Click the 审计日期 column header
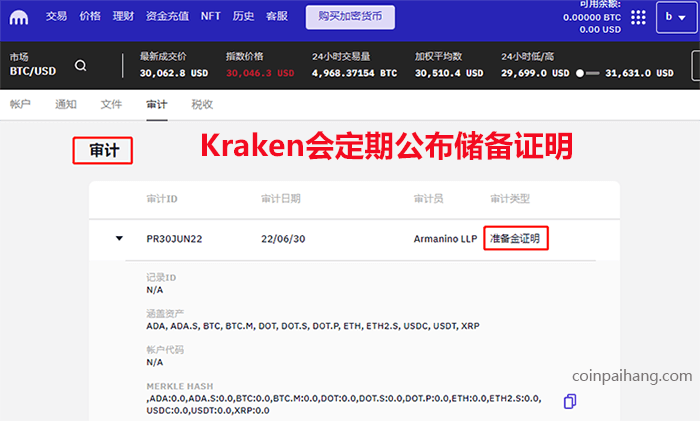This screenshot has height=421, width=700. tap(281, 199)
